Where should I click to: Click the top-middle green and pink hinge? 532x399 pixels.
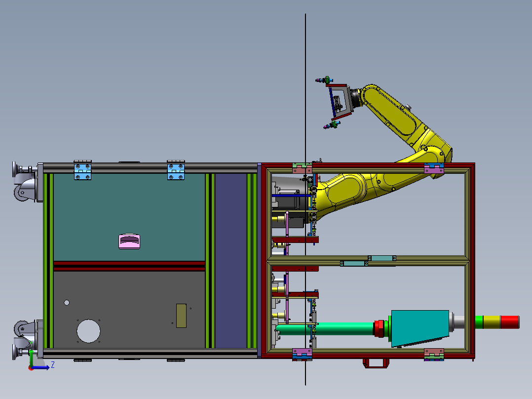pyautogui.click(x=302, y=168)
